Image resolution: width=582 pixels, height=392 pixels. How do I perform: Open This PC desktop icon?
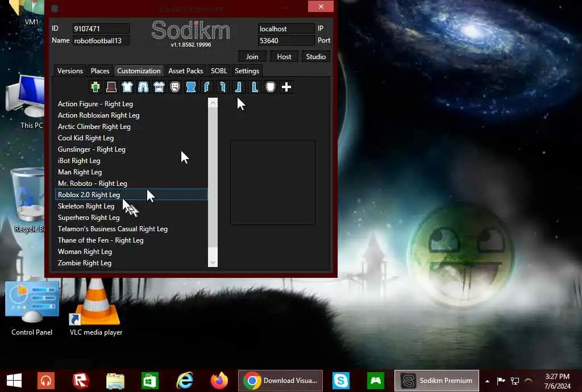point(27,102)
